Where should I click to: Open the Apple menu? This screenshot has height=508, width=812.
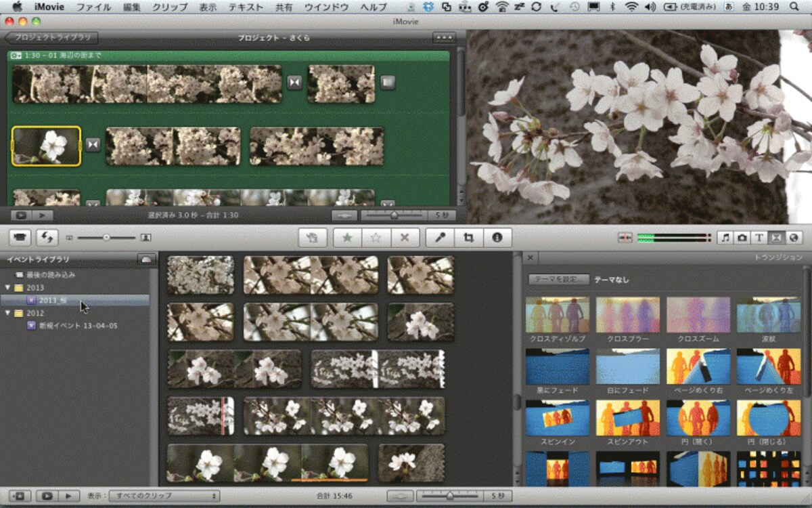[17, 7]
